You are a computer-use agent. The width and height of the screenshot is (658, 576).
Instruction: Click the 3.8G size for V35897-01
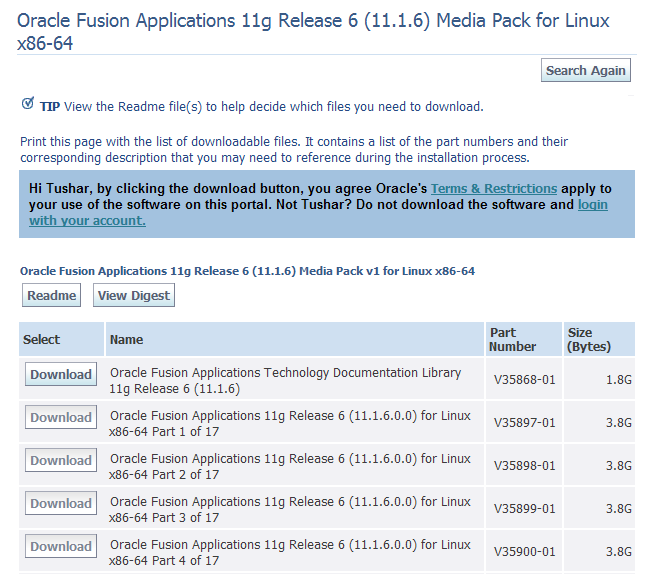pyautogui.click(x=619, y=422)
